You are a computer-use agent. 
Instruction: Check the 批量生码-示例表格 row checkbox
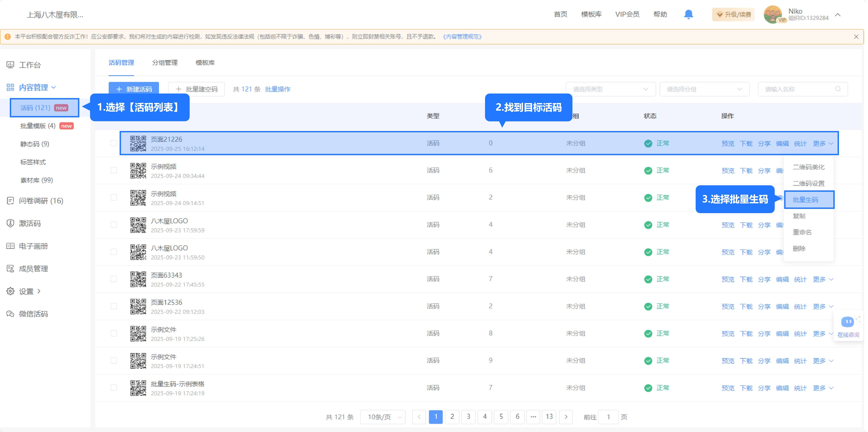[x=114, y=388]
